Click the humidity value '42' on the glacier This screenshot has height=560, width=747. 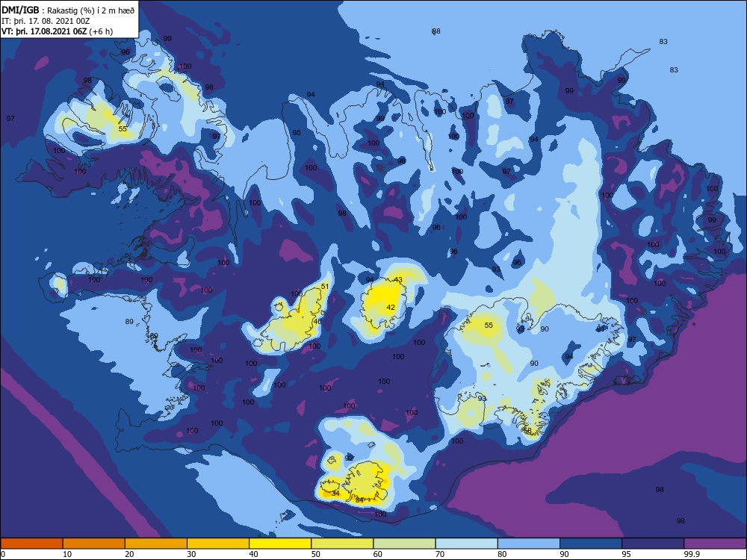click(391, 307)
